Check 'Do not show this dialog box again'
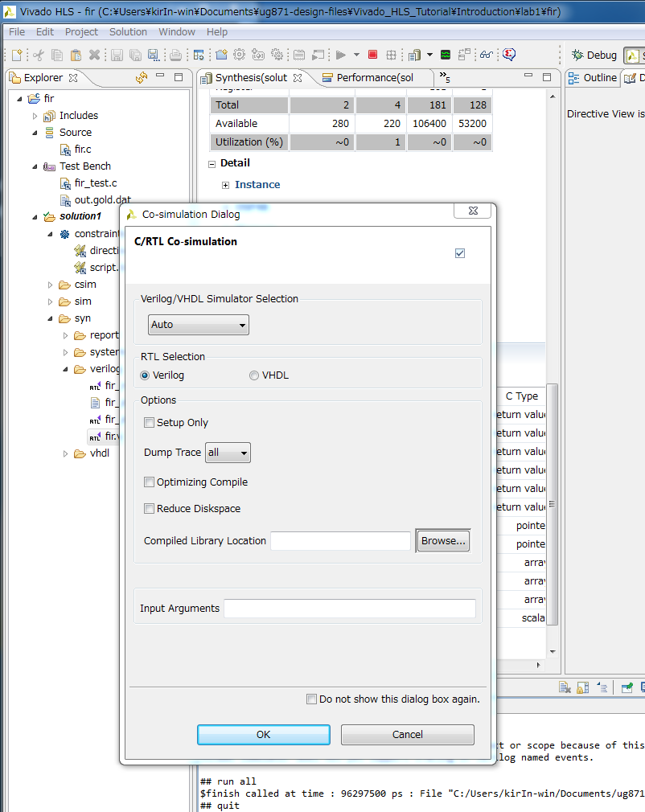645x812 pixels. click(x=311, y=699)
